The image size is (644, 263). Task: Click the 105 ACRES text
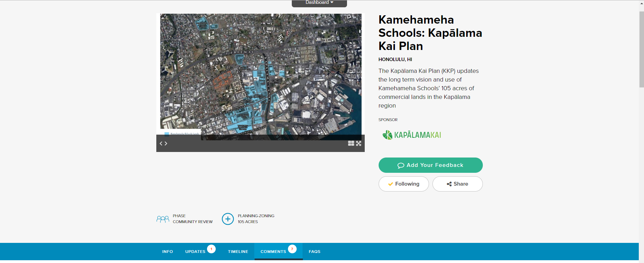click(x=248, y=222)
